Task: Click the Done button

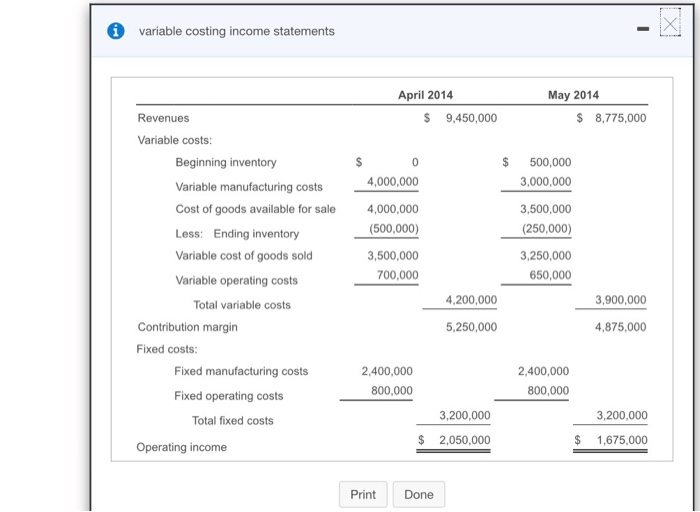Action: [x=419, y=494]
